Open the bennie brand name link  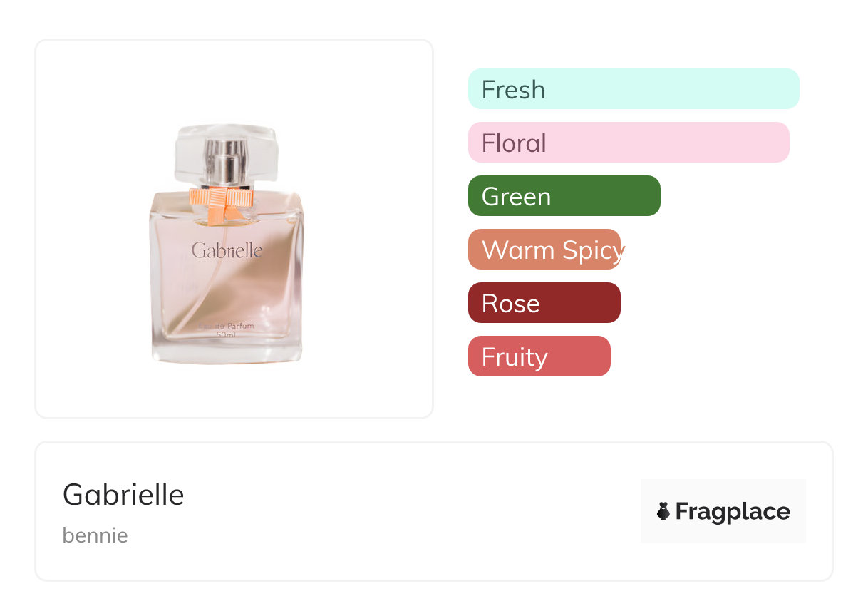click(x=95, y=535)
